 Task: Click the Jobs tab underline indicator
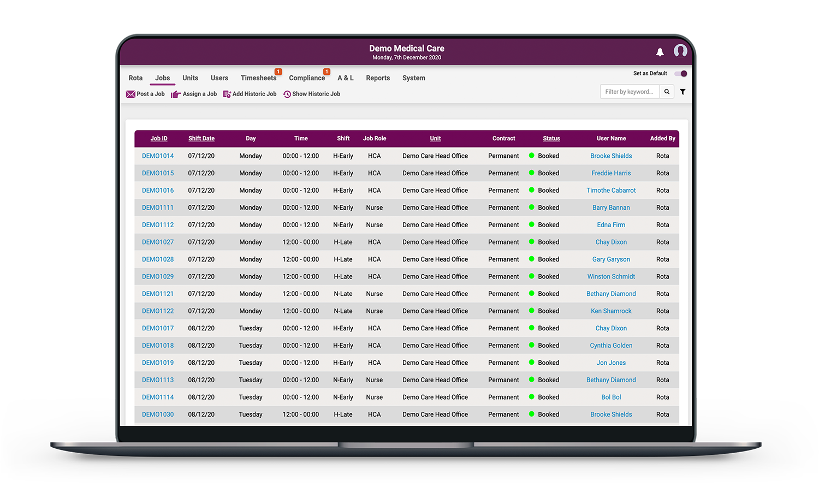pos(162,84)
